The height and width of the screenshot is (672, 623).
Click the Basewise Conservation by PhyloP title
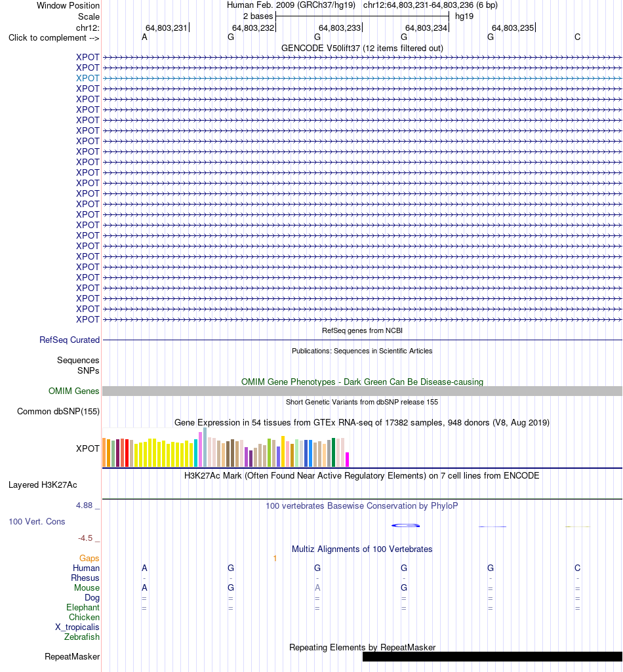(362, 505)
